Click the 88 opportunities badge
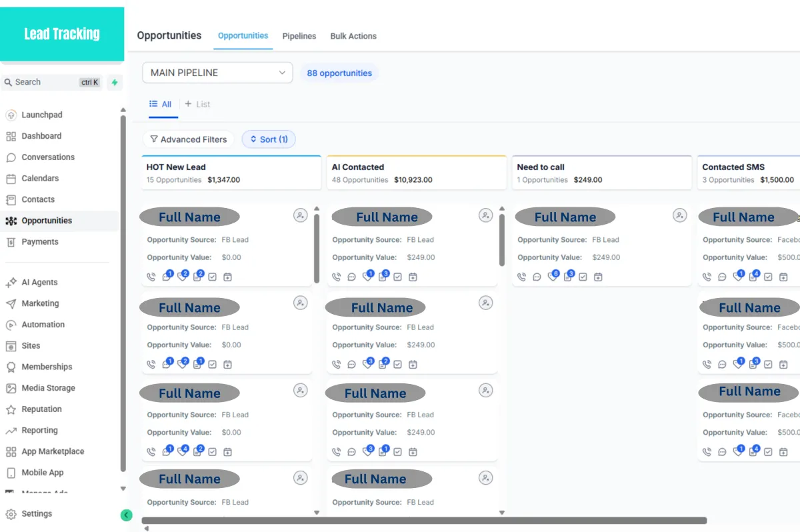This screenshot has width=800, height=532. tap(339, 73)
